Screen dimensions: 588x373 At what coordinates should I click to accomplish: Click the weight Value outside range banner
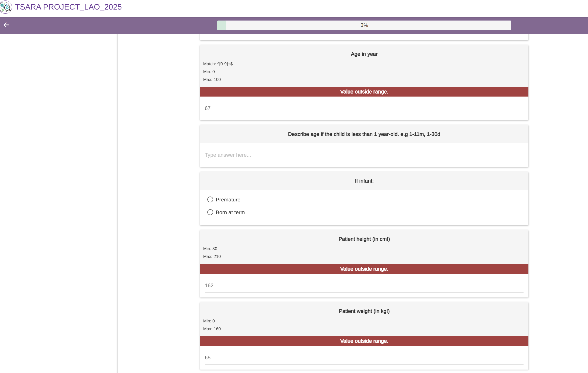(x=364, y=341)
